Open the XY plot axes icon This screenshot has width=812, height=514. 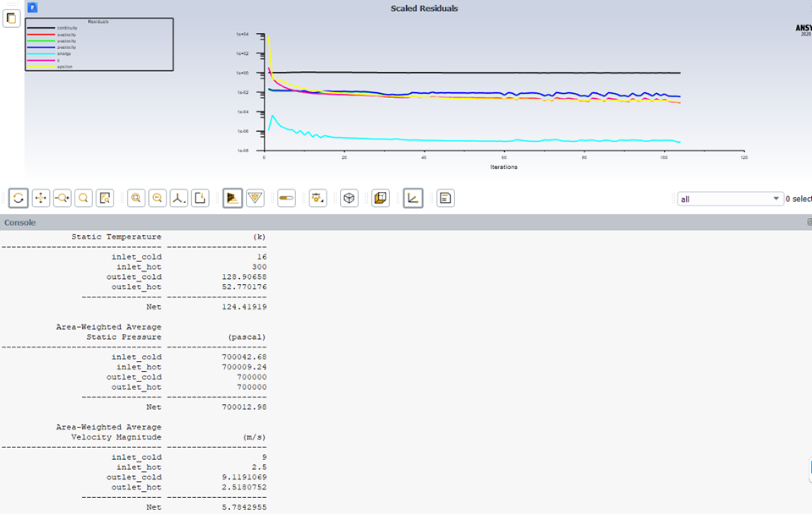pos(413,198)
